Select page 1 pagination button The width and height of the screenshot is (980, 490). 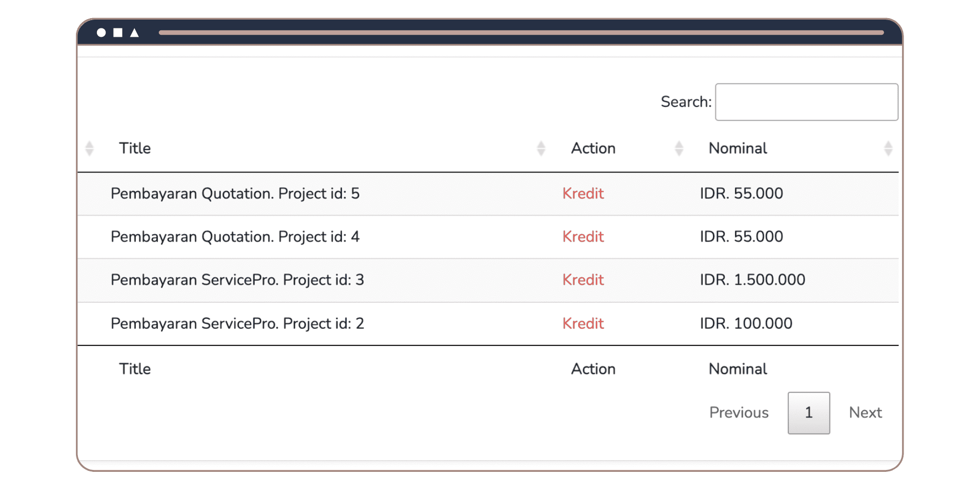(808, 413)
